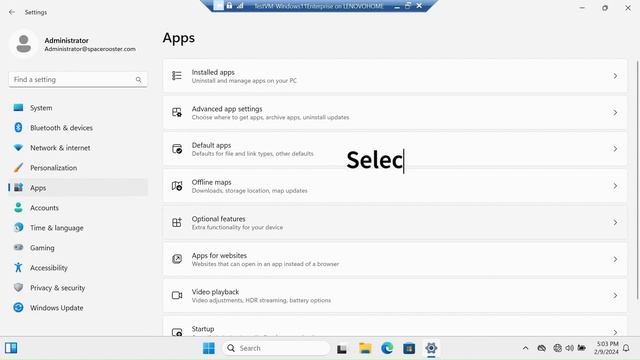Image resolution: width=640 pixels, height=360 pixels.
Task: Click the vertical scrollbar of Apps page
Action: (x=637, y=180)
